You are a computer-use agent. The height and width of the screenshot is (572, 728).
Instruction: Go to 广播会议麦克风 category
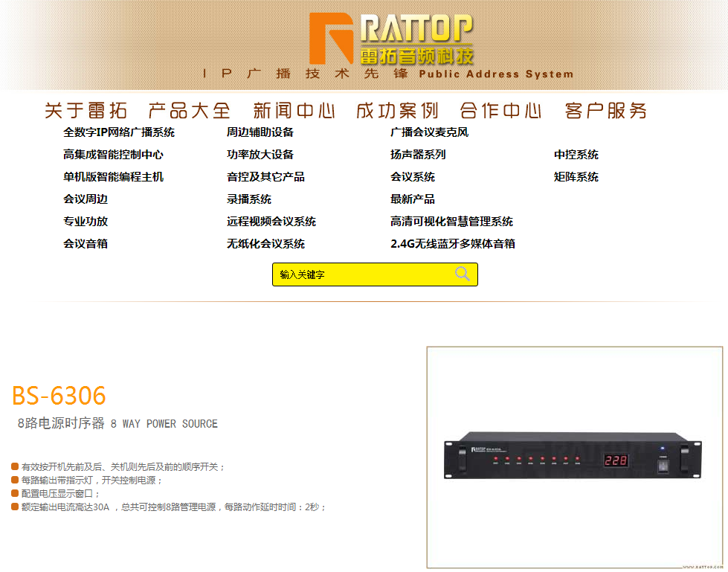(430, 132)
